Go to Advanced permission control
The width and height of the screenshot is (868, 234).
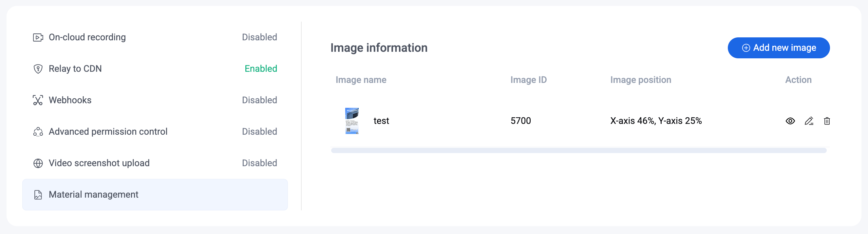(108, 132)
